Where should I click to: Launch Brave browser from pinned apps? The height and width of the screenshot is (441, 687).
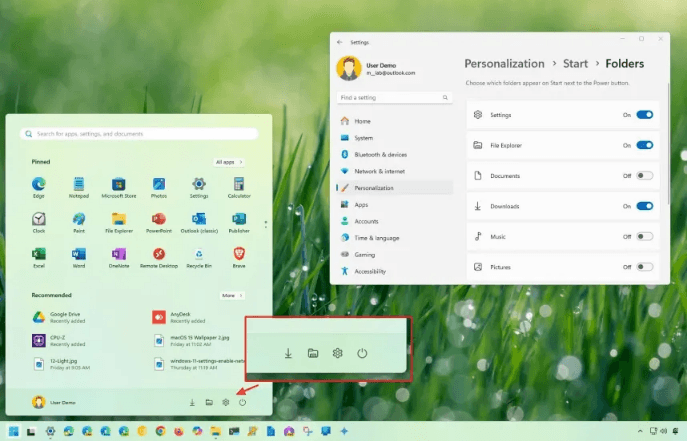click(x=239, y=258)
